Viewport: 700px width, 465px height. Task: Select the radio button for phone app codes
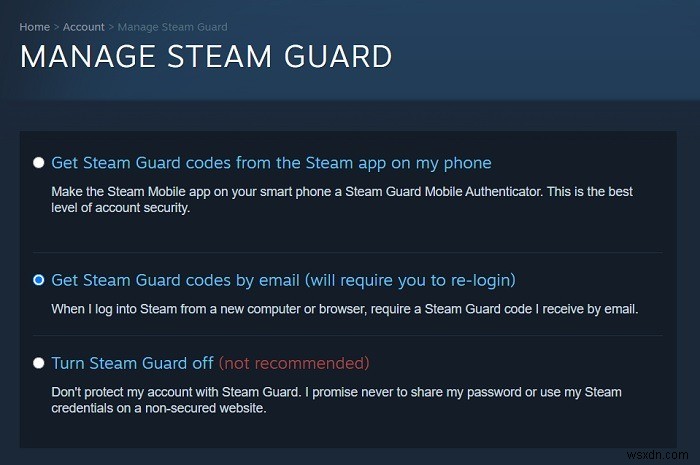[39, 163]
